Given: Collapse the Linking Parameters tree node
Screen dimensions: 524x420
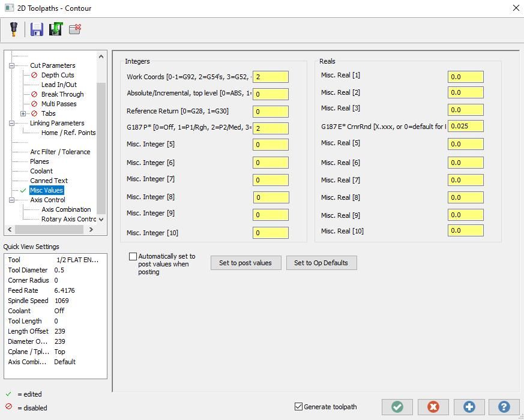Looking at the screenshot, I should 11,123.
